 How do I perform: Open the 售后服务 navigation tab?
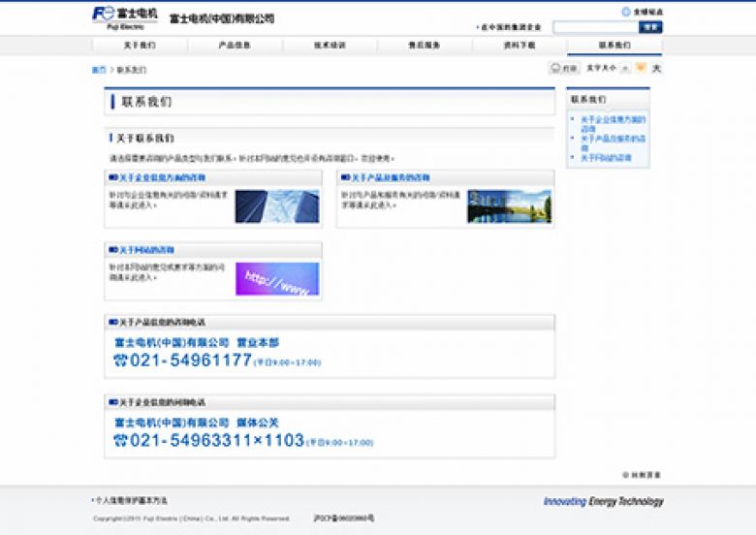click(425, 46)
